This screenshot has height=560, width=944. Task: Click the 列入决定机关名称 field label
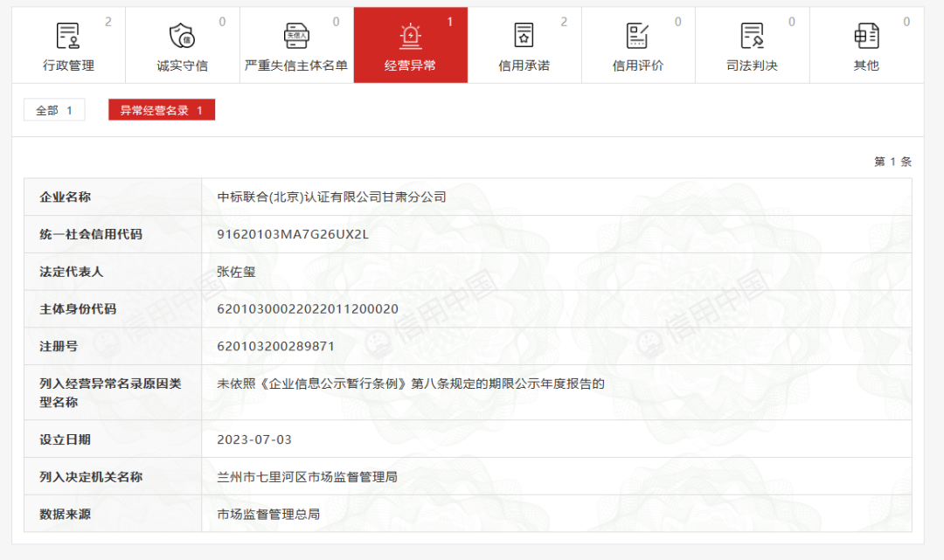coord(91,477)
